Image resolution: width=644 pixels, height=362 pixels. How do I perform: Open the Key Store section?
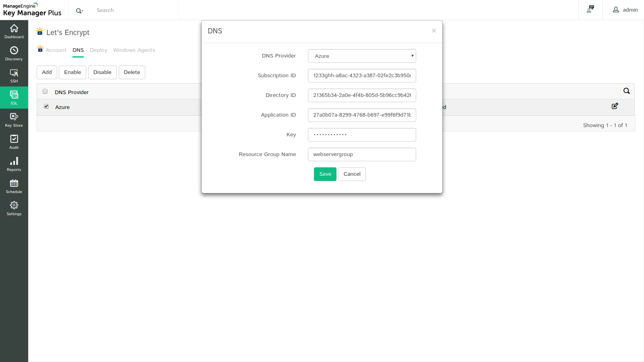[x=14, y=120]
